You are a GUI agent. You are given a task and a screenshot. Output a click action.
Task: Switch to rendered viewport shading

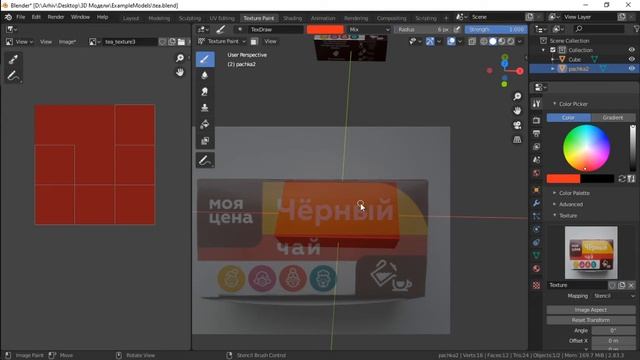point(511,41)
